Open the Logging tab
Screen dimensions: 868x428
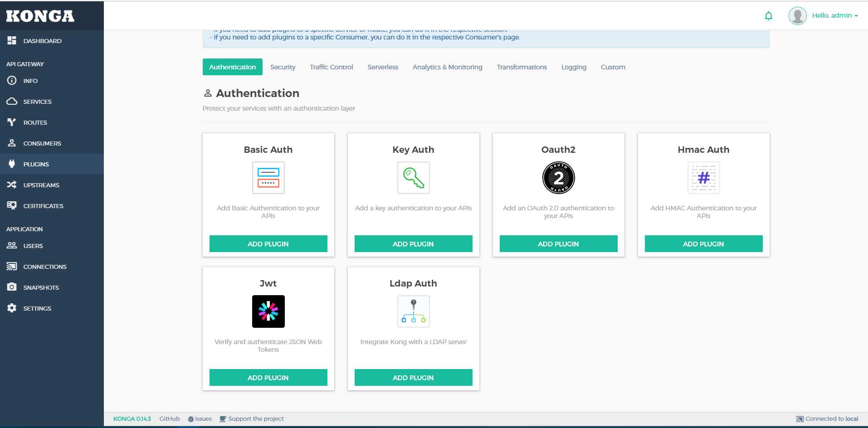tap(574, 67)
